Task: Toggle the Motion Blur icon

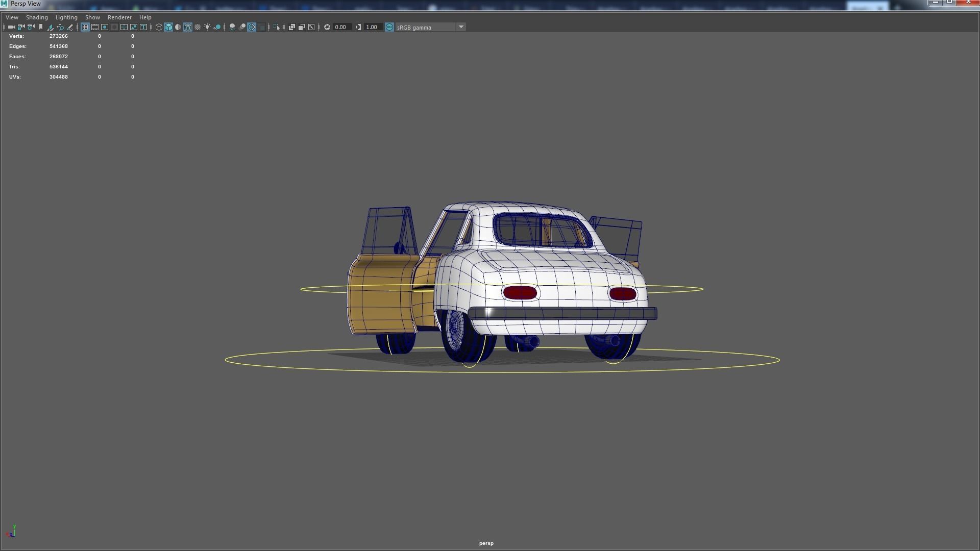Action: 242,27
